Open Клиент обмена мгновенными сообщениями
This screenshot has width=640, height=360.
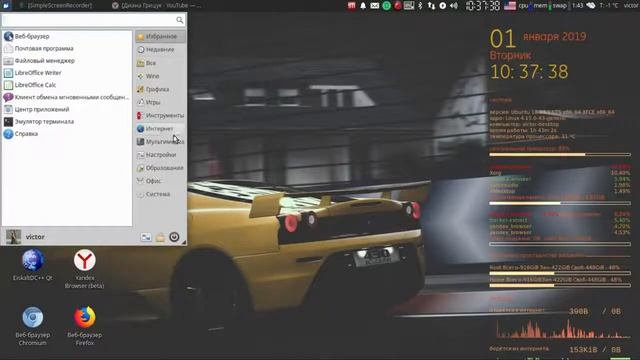pyautogui.click(x=67, y=98)
